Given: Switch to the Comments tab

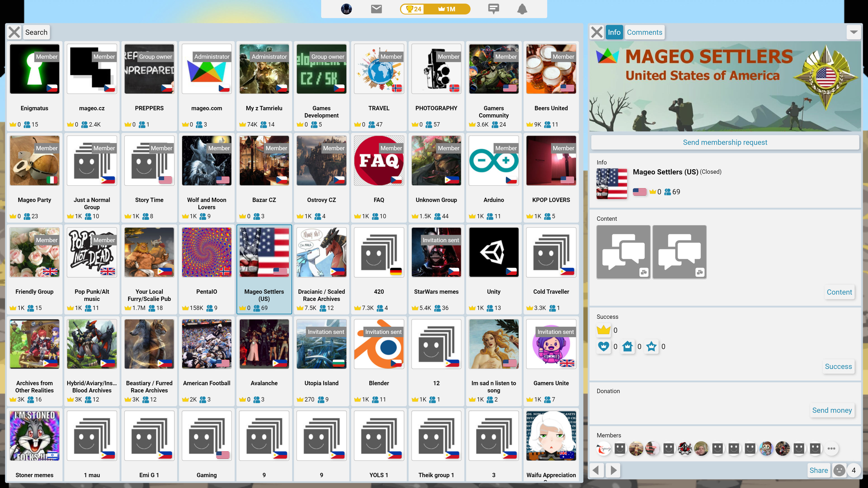Looking at the screenshot, I should point(644,32).
